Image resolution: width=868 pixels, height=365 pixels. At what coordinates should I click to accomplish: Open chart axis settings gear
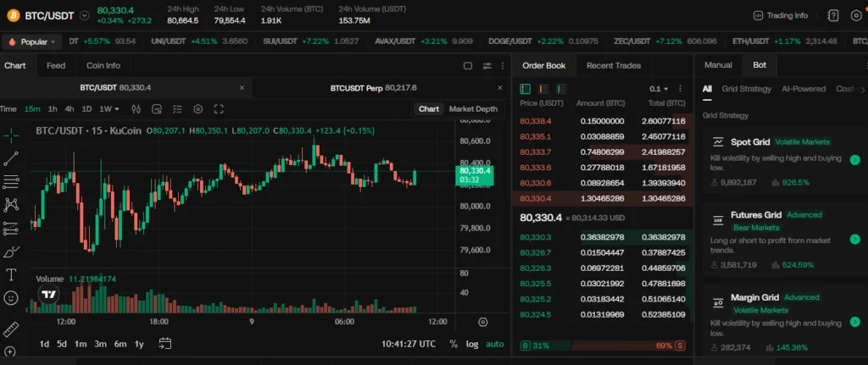(x=482, y=322)
